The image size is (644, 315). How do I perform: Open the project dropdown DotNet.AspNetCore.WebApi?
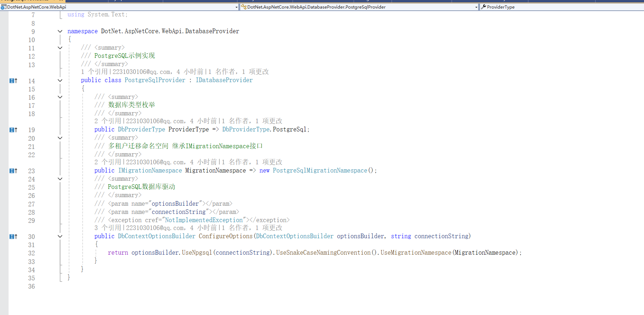coord(119,7)
